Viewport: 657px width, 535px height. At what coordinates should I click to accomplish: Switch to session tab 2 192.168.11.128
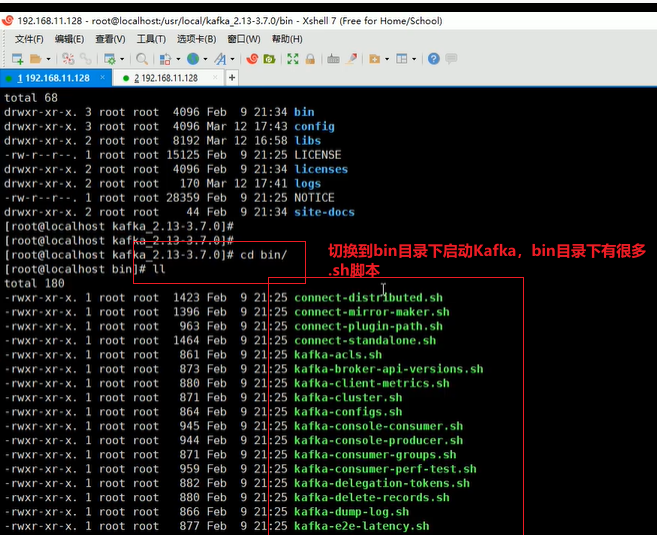pos(166,78)
